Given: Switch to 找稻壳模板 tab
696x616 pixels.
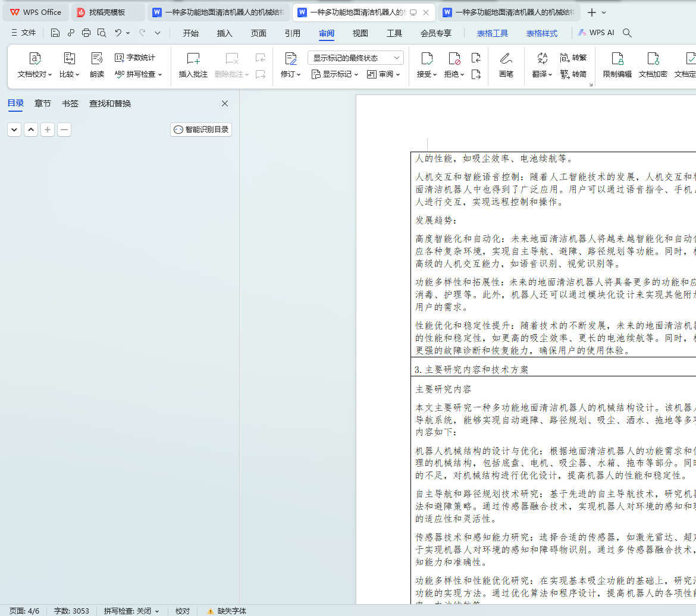Looking at the screenshot, I should (107, 12).
